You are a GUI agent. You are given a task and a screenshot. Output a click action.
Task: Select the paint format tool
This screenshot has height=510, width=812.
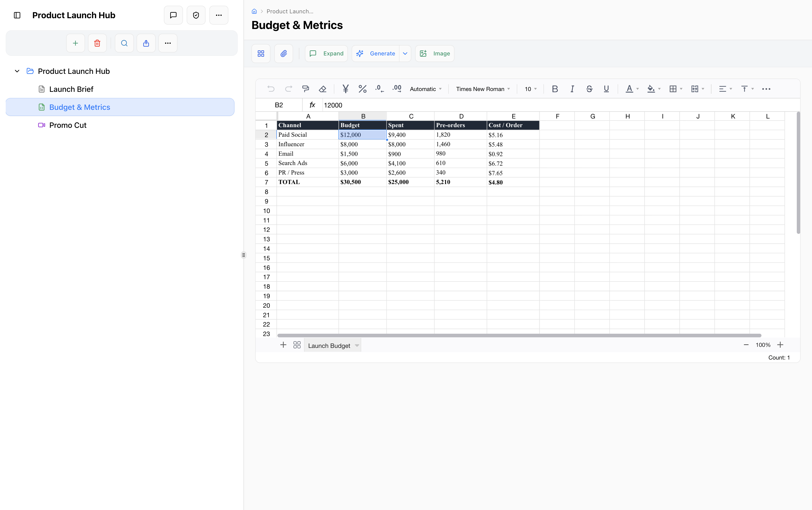[x=306, y=89]
